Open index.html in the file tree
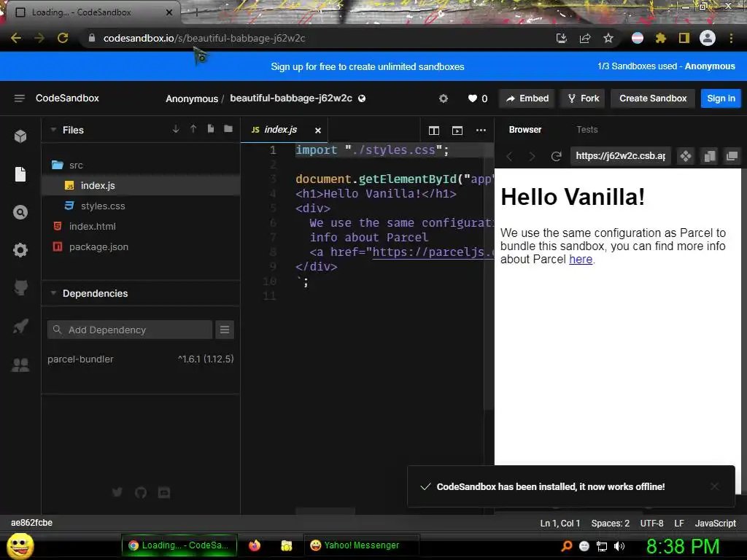 [x=141, y=227]
